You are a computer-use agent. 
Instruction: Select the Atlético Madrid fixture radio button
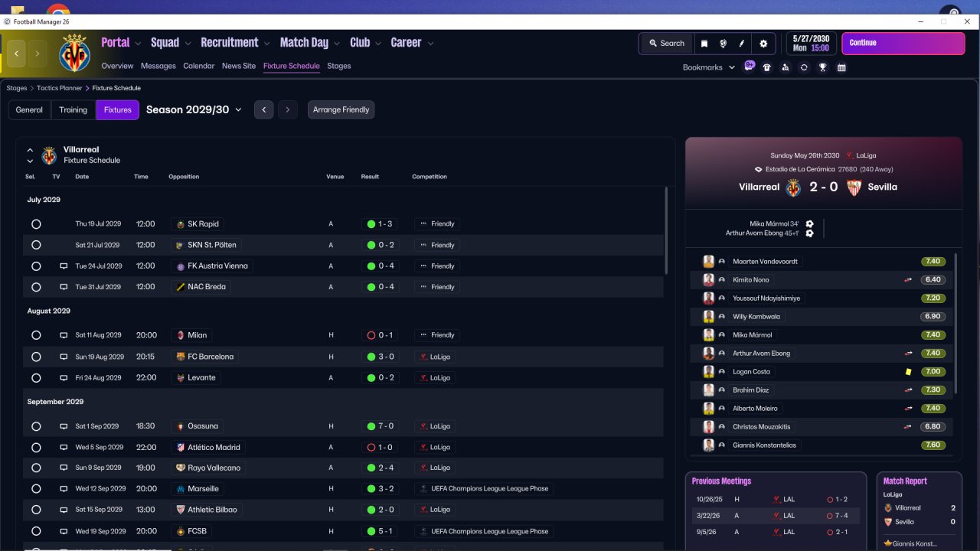point(36,448)
